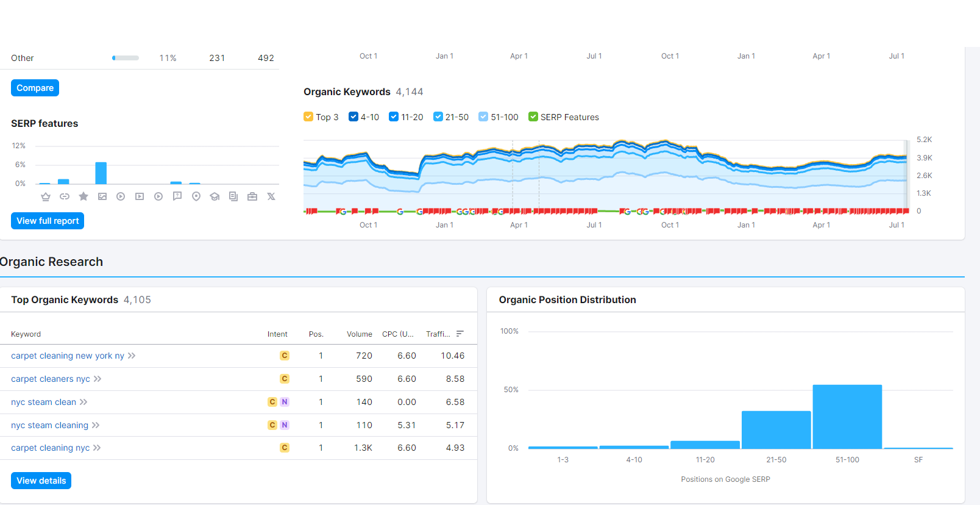Expand chevrons next to carpet cleaners nyc
The height and width of the screenshot is (505, 980).
[98, 379]
